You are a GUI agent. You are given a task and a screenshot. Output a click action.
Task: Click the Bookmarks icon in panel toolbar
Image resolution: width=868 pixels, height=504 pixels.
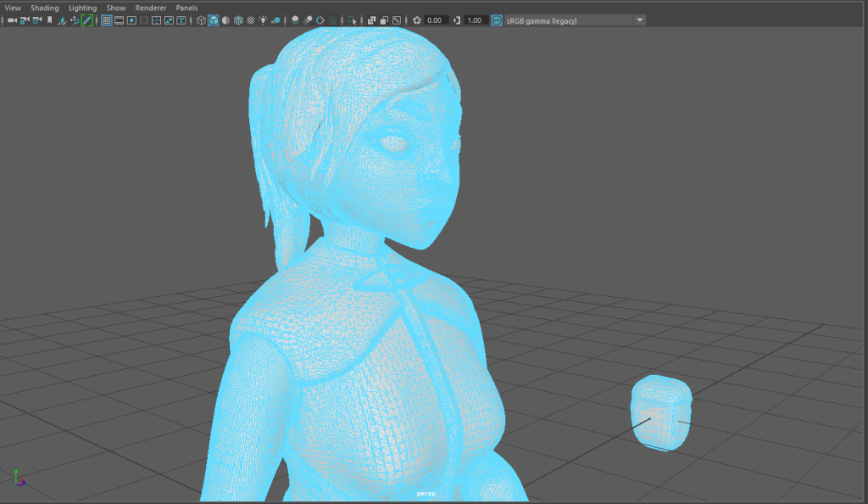coord(49,20)
